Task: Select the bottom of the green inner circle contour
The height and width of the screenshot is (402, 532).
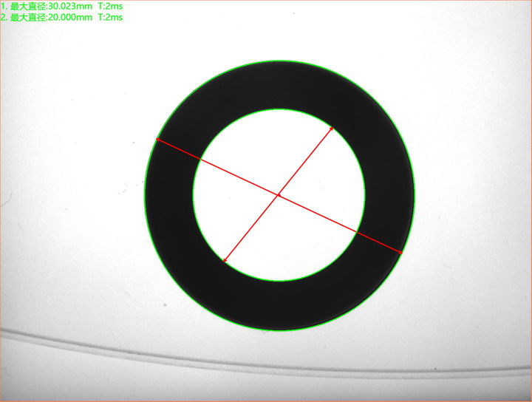Action: pyautogui.click(x=279, y=281)
